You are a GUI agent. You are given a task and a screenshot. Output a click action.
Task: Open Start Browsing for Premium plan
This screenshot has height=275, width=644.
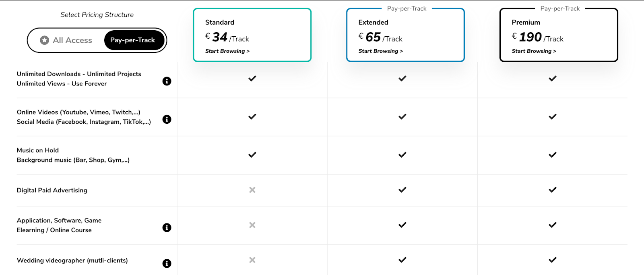[534, 51]
